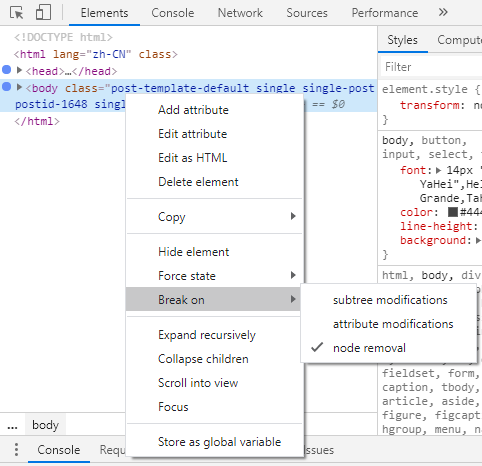Viewport: 482px width, 466px height.
Task: Select the Break on menu item
Action: (214, 300)
